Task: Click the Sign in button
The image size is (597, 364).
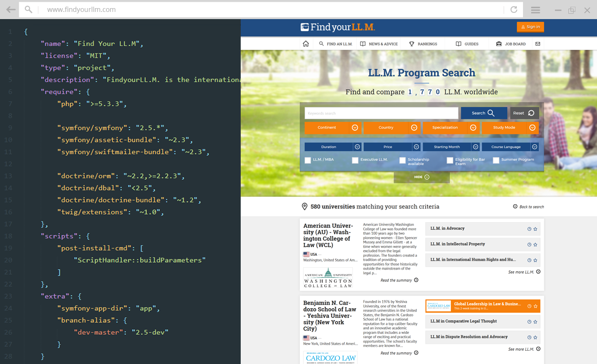Action: click(x=530, y=27)
